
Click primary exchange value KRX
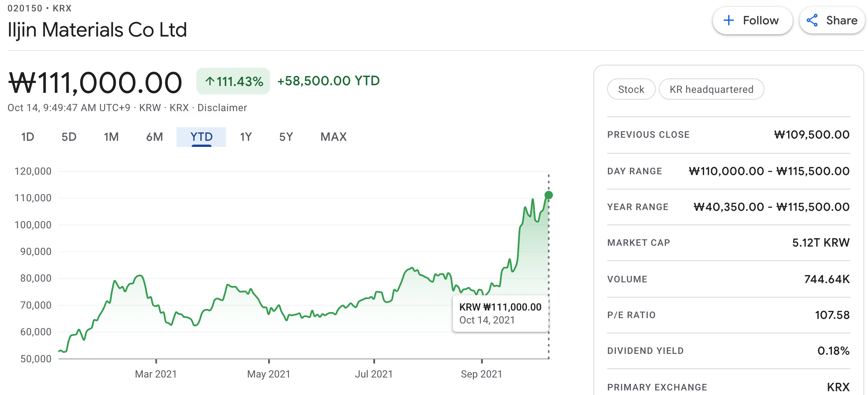click(838, 387)
